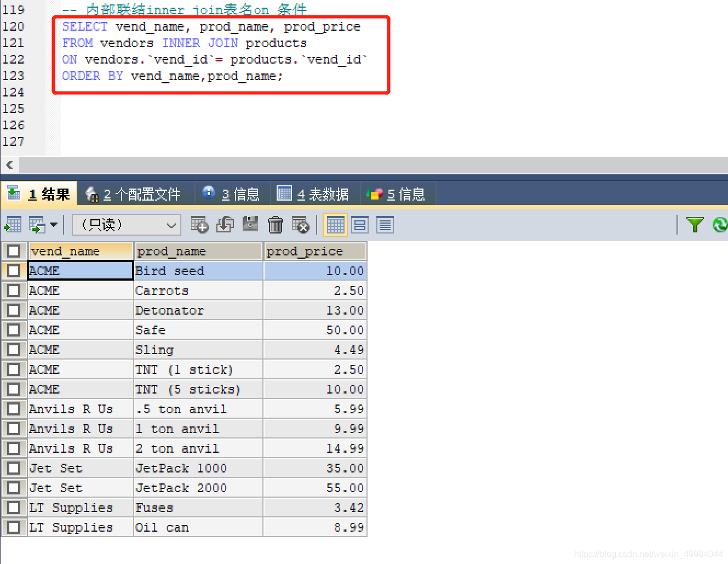The height and width of the screenshot is (564, 728).
Task: Select the JetPack 1000 cell
Action: (198, 468)
